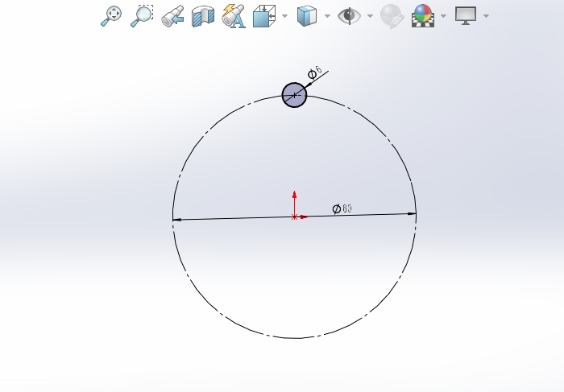Click the small circle's diameter dimension text
The image size is (564, 392).
[315, 73]
